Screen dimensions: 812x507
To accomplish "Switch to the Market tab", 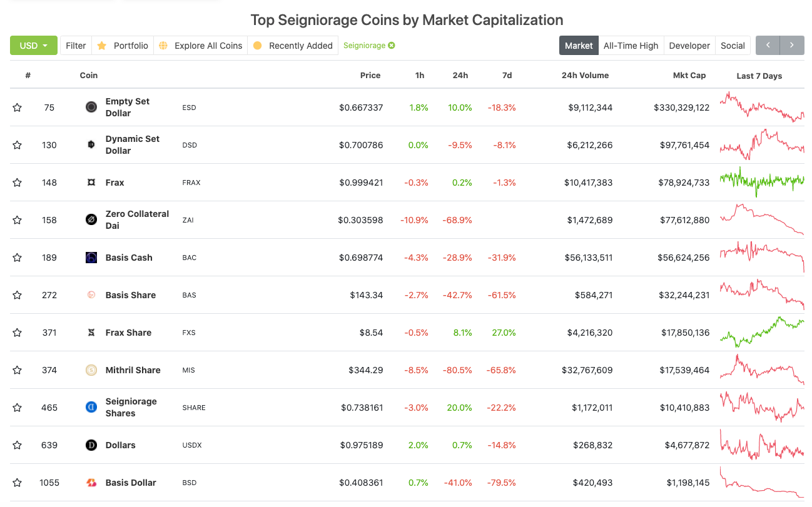I will 579,46.
